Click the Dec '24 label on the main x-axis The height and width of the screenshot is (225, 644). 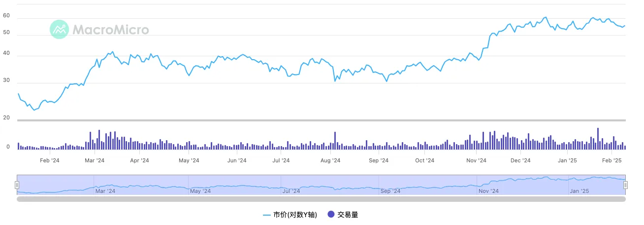tap(520, 160)
